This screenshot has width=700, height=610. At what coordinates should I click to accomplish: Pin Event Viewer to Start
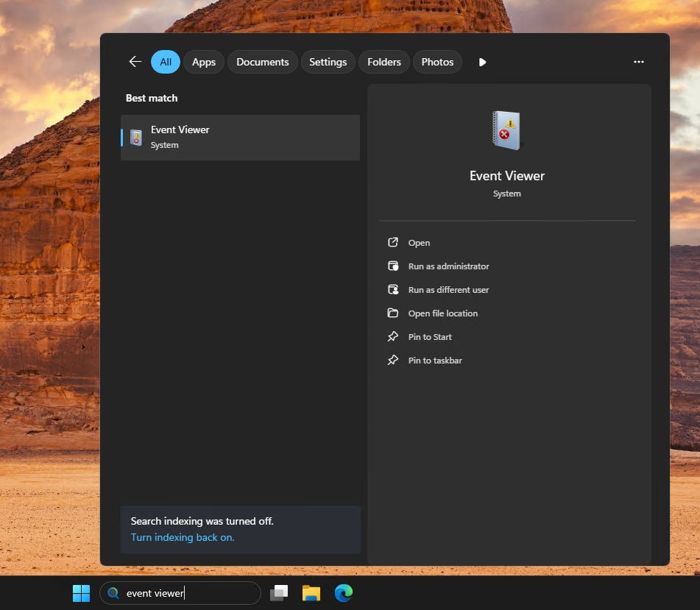point(430,337)
